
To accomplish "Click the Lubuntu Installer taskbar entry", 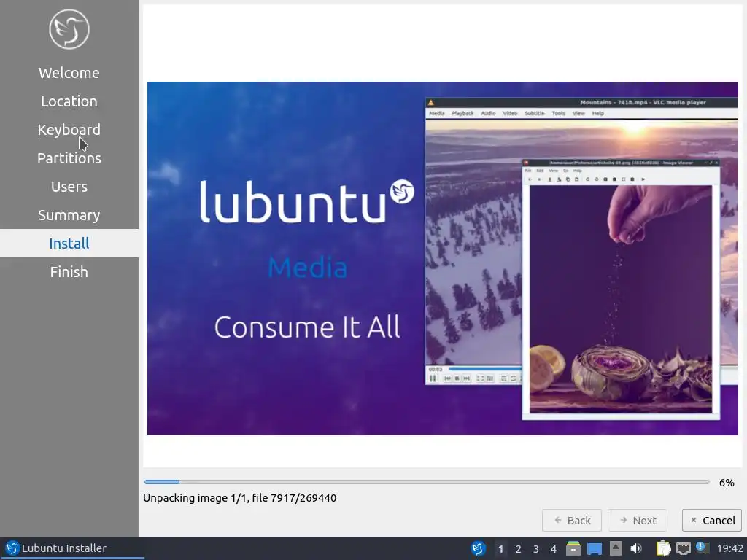I will (72, 548).
